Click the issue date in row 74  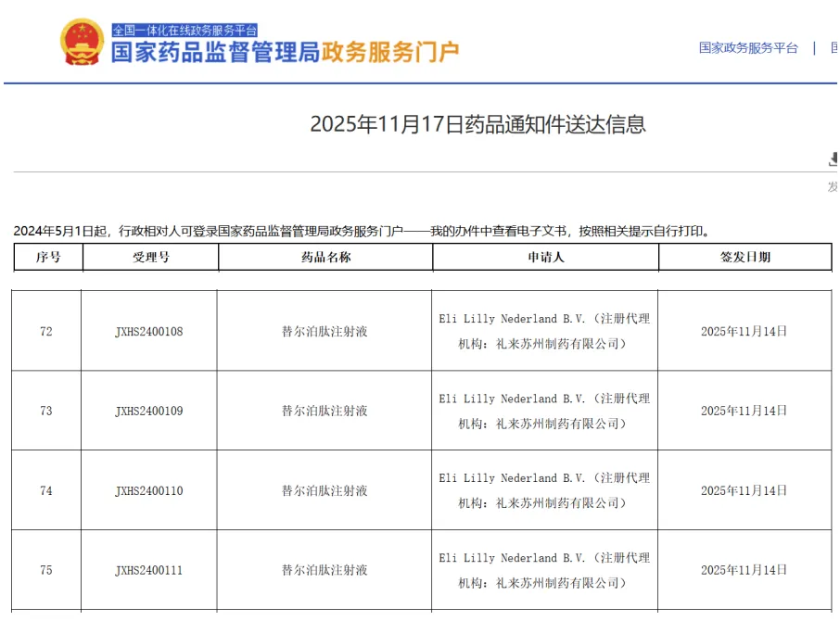click(744, 490)
